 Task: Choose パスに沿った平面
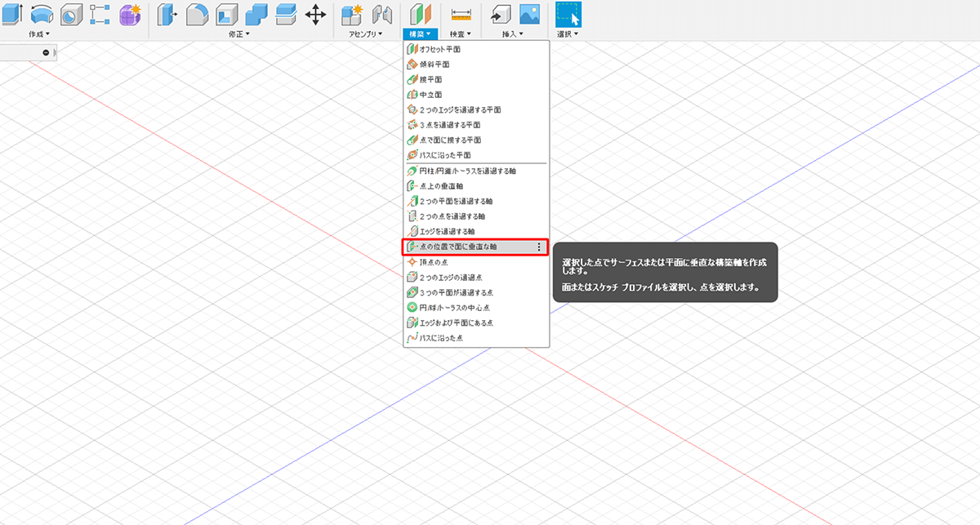[x=476, y=155]
